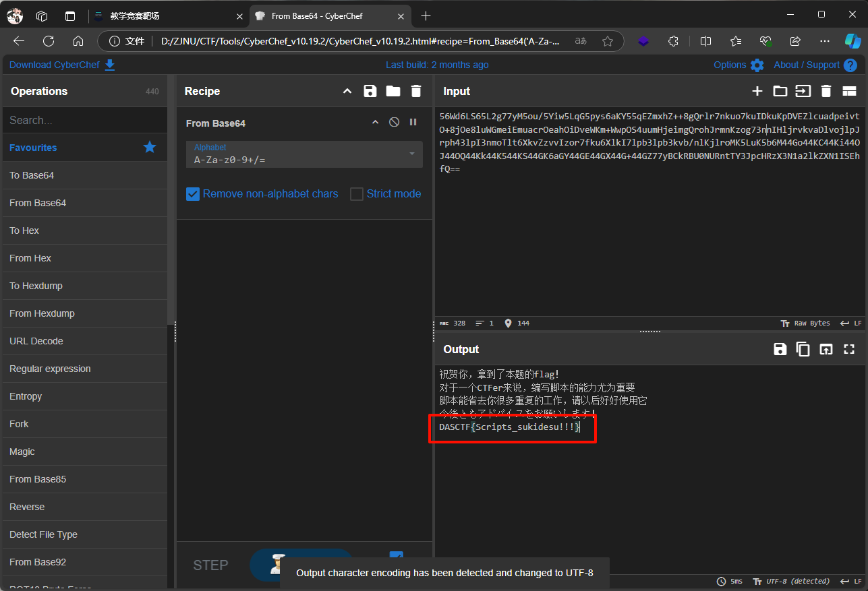Image resolution: width=868 pixels, height=591 pixels.
Task: Save the current recipe
Action: tap(370, 91)
